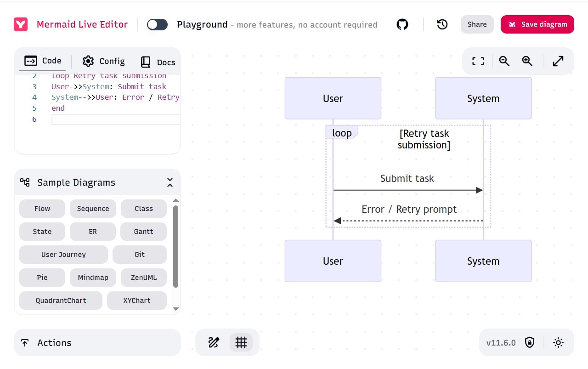Expand the Actions panel
Image resolution: width=588 pixels, height=369 pixels.
tap(97, 343)
